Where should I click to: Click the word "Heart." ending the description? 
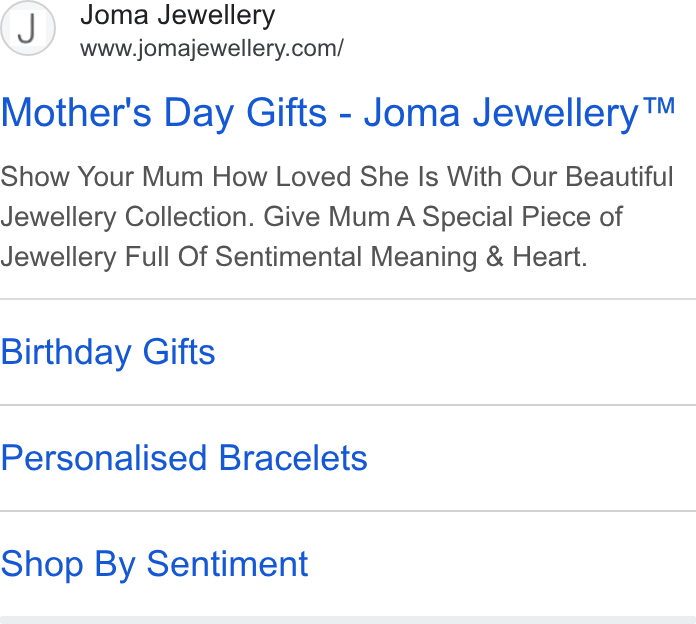pyautogui.click(x=550, y=257)
